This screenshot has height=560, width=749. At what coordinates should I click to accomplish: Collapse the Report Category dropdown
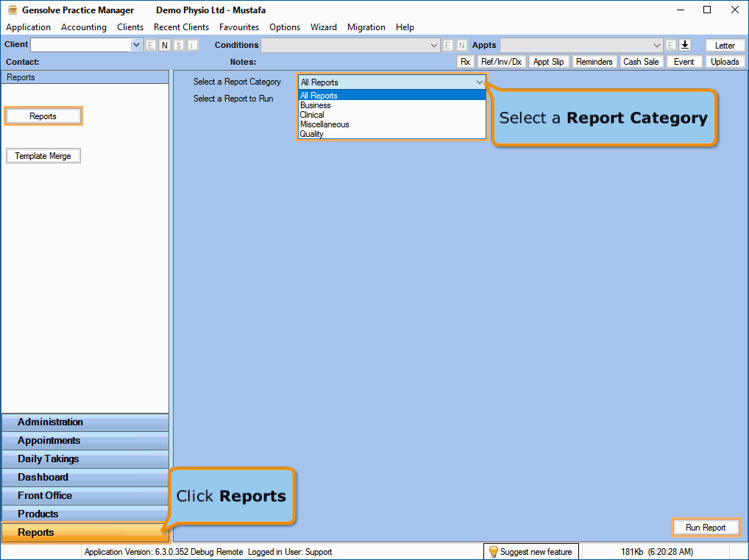tap(479, 82)
